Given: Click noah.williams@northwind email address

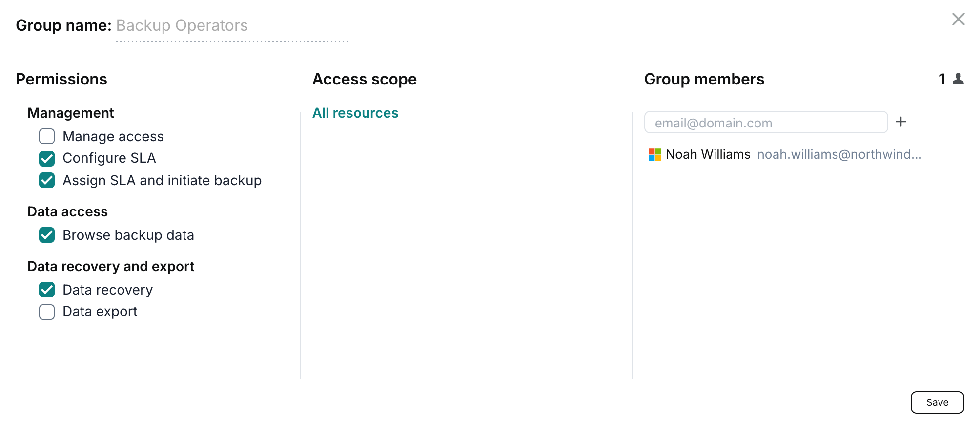Looking at the screenshot, I should [839, 154].
